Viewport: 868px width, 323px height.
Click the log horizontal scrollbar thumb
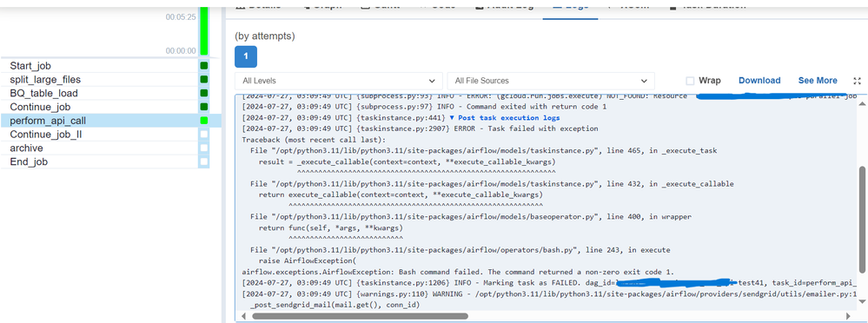[360, 316]
